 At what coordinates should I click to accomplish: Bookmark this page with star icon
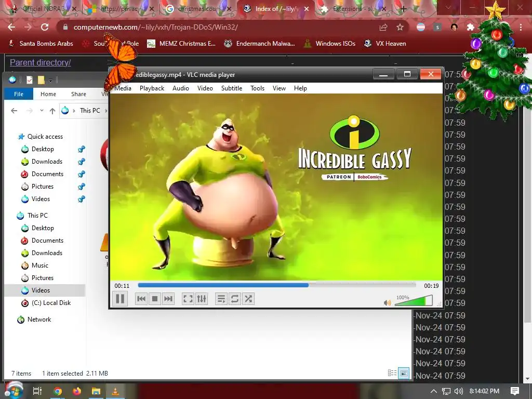click(400, 27)
